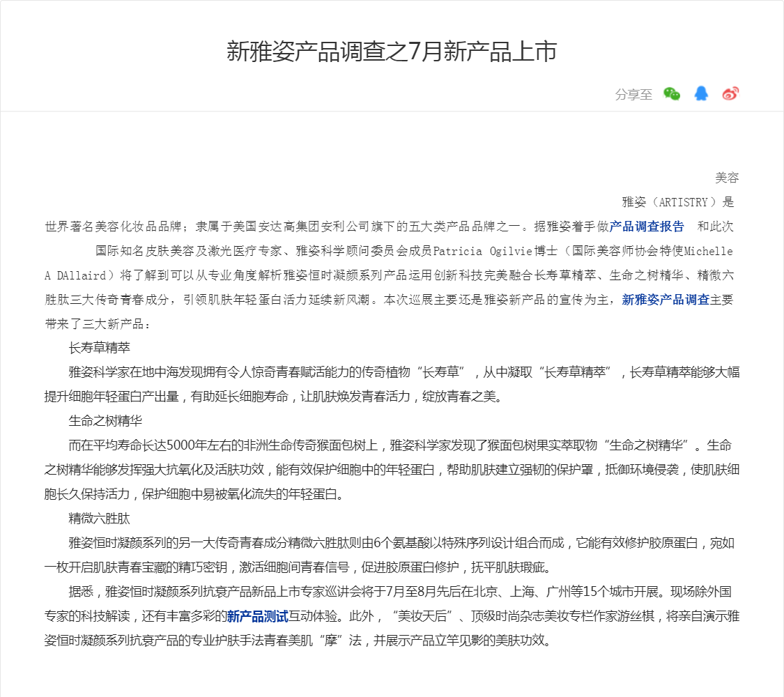Click the article title 新雅姿产品调查之7月新产品上市
The image size is (784, 697).
click(392, 52)
